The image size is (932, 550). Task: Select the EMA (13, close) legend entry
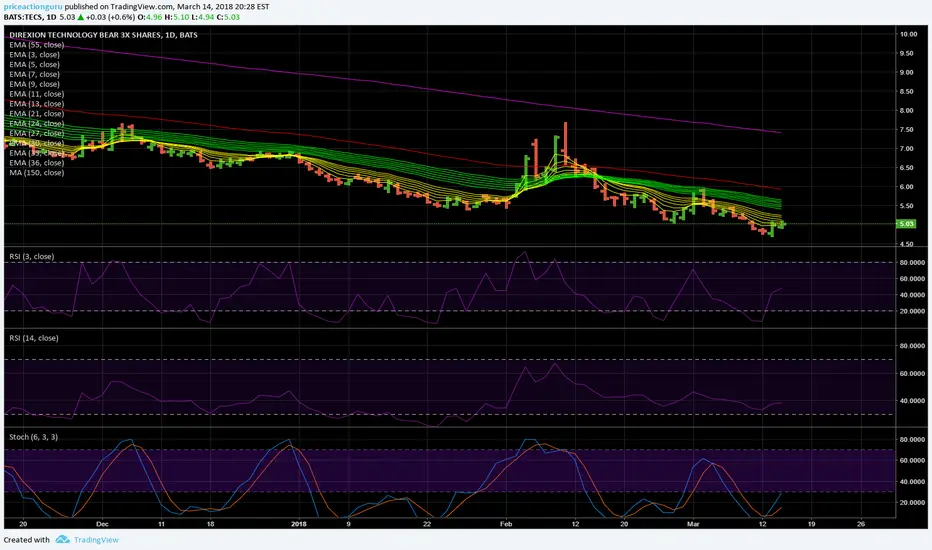(x=36, y=103)
